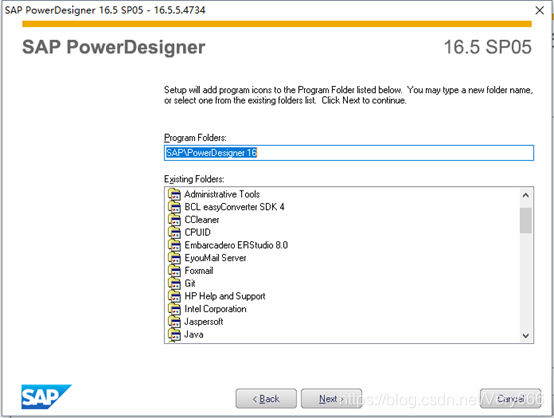The image size is (554, 418).
Task: Click the Foxmail folder icon
Action: (174, 271)
